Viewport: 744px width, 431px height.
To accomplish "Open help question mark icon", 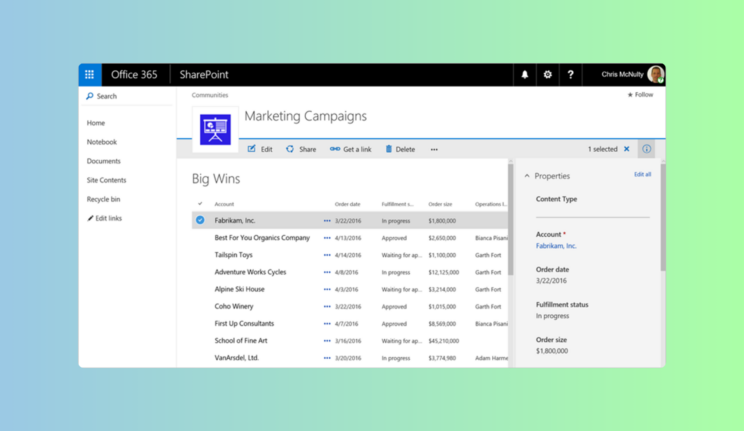I will 570,75.
